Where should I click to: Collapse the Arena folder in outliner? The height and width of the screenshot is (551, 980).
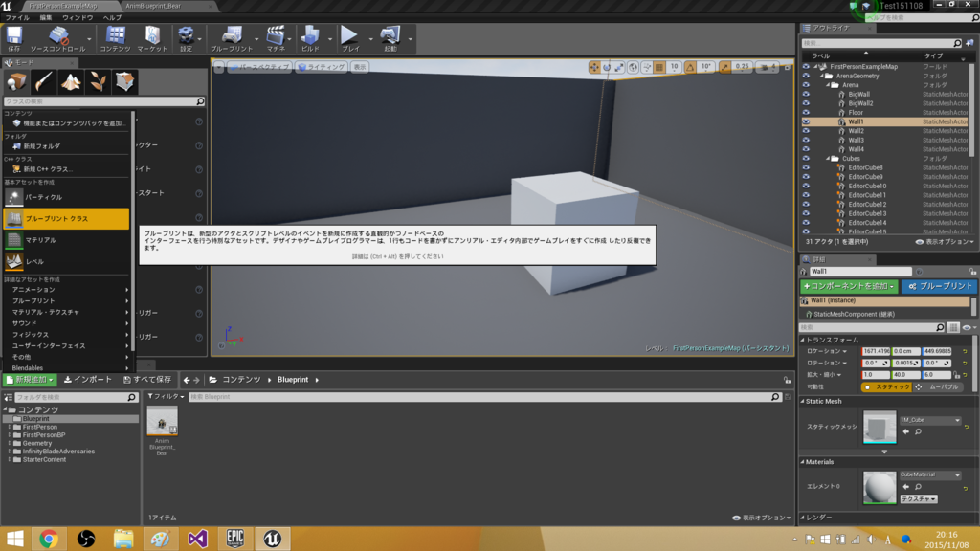tap(828, 85)
